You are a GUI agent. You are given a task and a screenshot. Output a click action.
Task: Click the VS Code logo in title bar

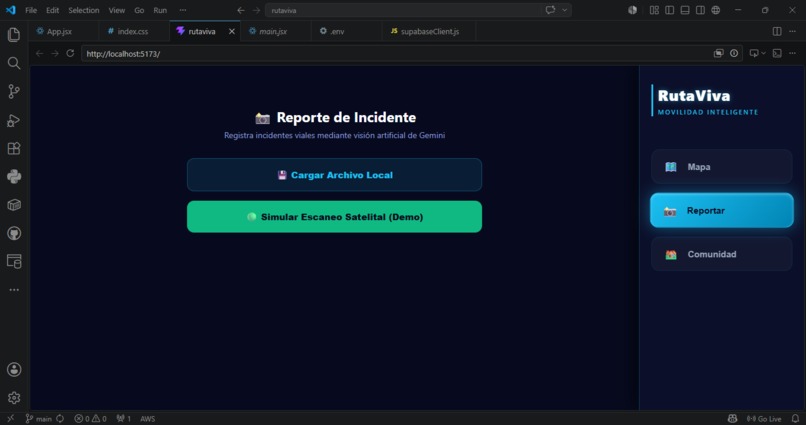(x=11, y=10)
